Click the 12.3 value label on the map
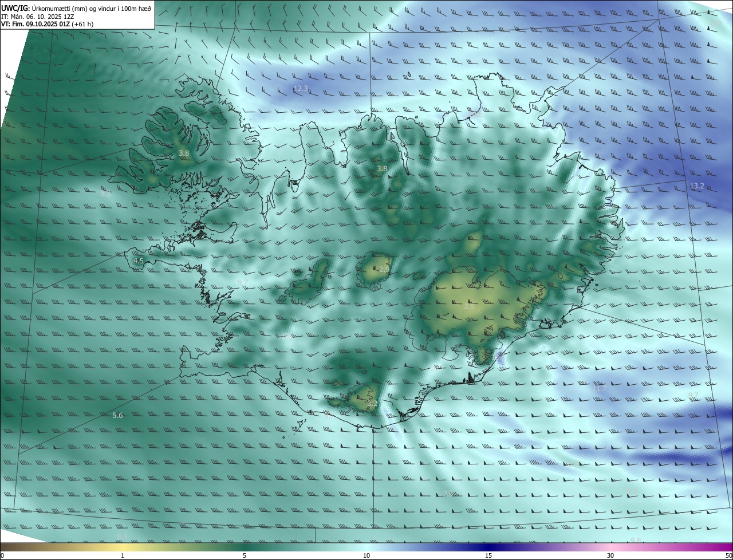The image size is (733, 560). point(301,88)
